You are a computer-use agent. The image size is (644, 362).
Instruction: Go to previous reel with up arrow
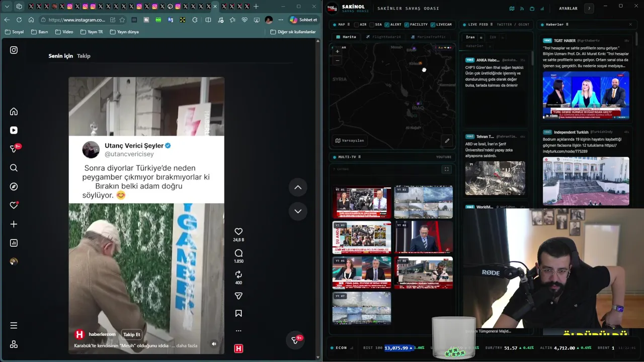click(x=298, y=187)
